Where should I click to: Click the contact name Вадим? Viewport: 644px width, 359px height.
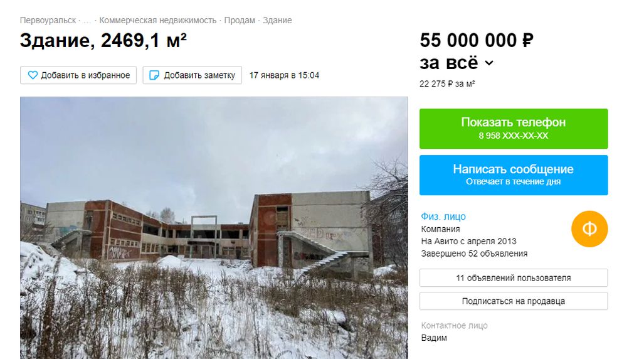434,338
